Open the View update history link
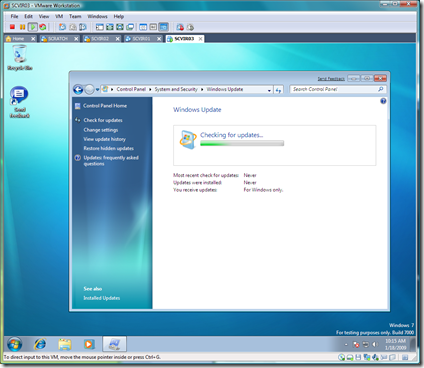This screenshot has width=424, height=368. [105, 139]
